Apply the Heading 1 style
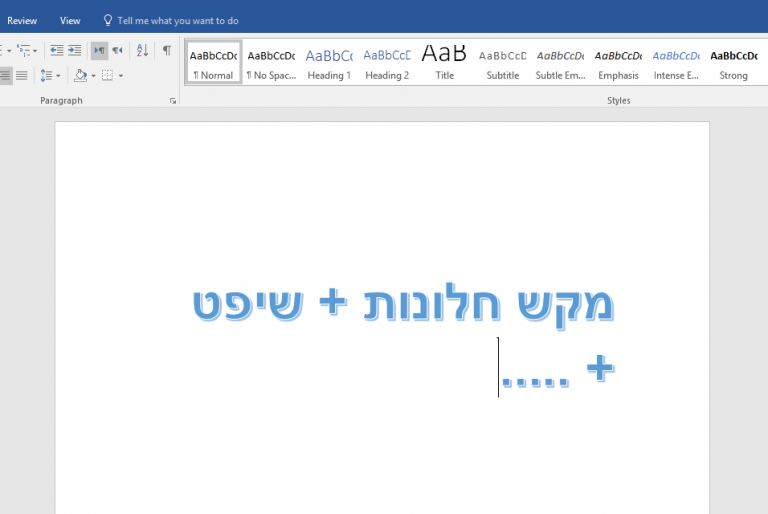The width and height of the screenshot is (768, 514). point(329,63)
